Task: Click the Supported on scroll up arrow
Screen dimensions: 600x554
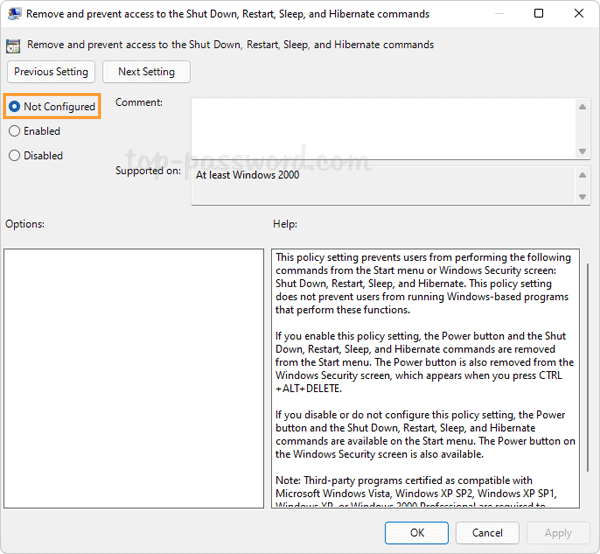Action: pyautogui.click(x=582, y=173)
